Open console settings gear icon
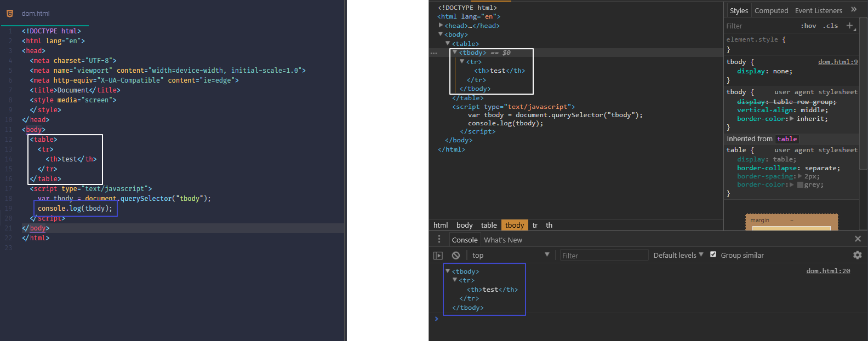Image resolution: width=868 pixels, height=341 pixels. [x=858, y=255]
